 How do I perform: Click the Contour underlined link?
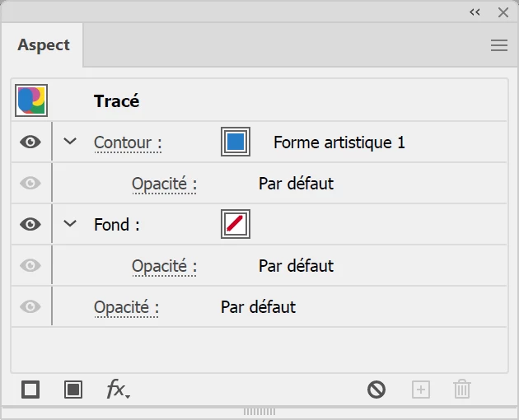click(127, 142)
